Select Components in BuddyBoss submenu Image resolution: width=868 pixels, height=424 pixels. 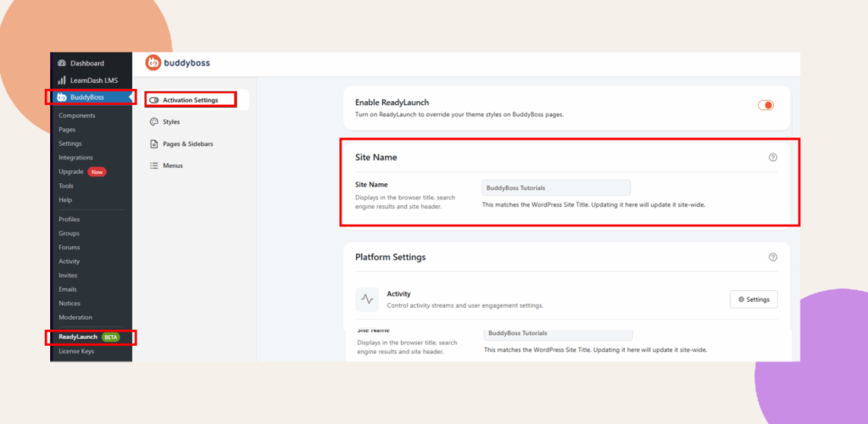tap(76, 115)
